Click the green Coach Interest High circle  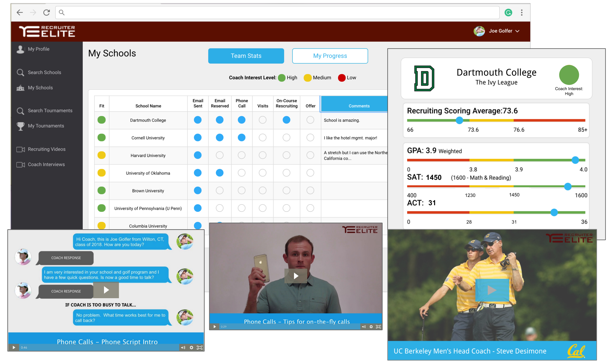coord(569,75)
